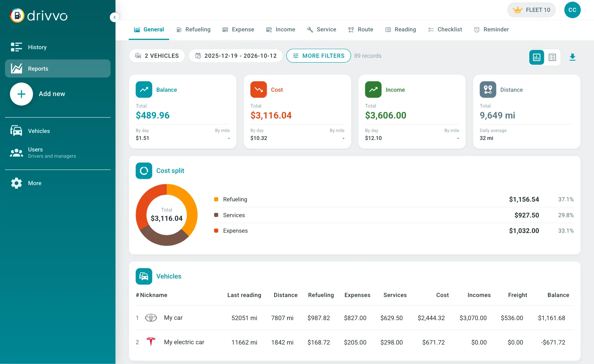Open the History section

58,47
